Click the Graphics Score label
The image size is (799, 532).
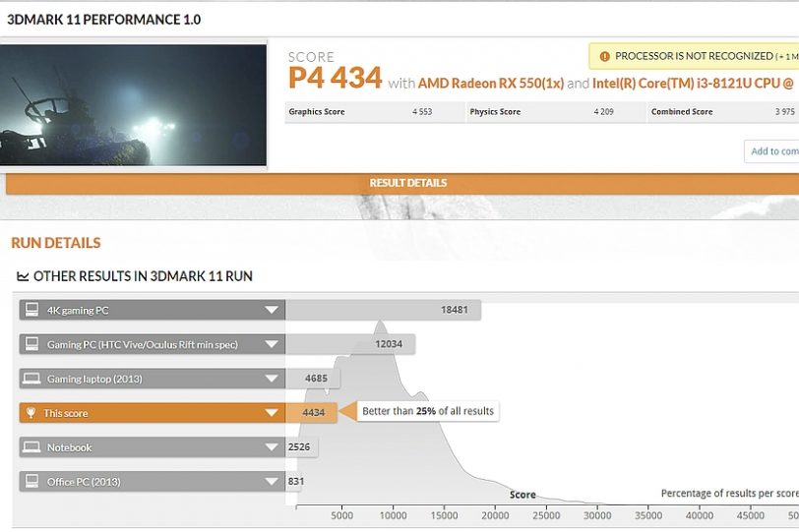click(317, 112)
